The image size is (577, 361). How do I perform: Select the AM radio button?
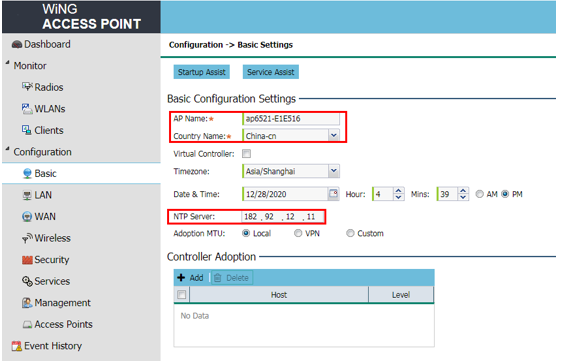point(479,194)
